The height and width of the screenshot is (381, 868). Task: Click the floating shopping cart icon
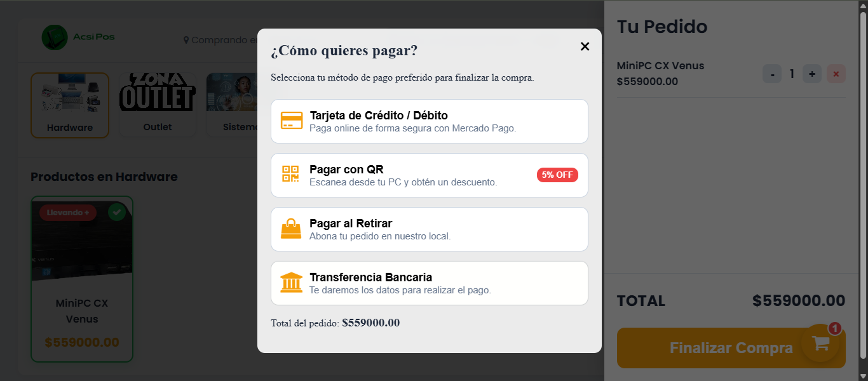click(x=820, y=343)
